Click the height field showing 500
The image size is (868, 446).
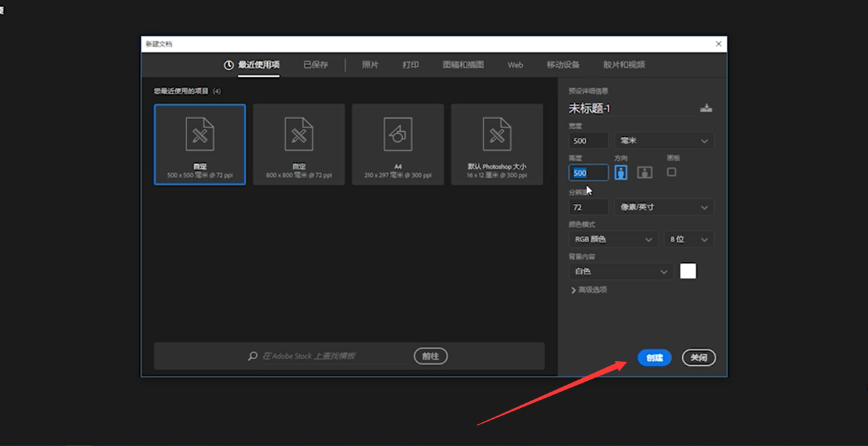(x=589, y=172)
